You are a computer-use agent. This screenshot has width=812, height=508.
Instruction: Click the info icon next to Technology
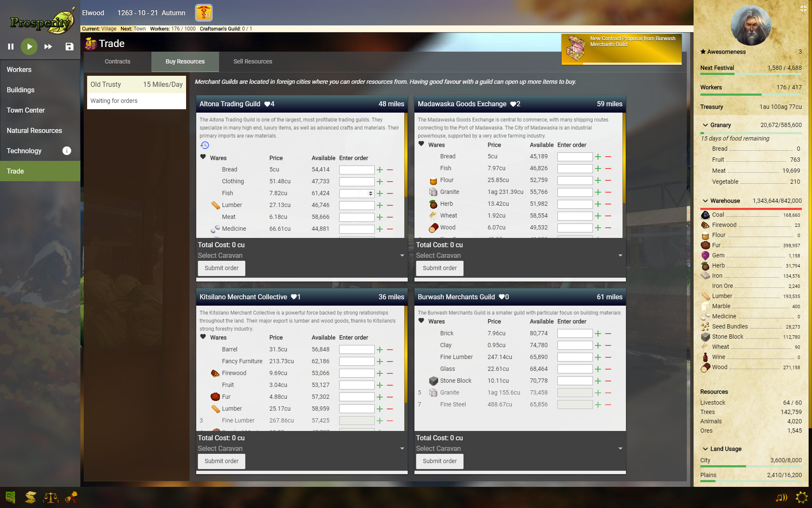pos(66,151)
